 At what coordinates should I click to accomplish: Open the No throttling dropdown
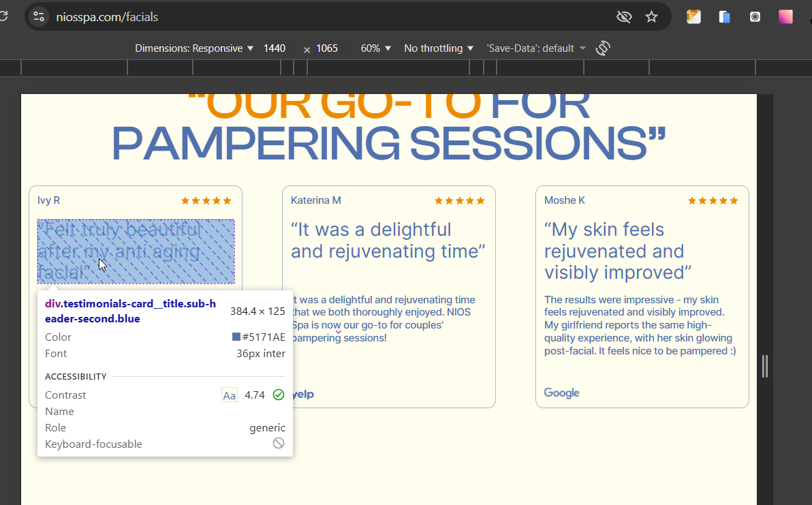point(439,48)
